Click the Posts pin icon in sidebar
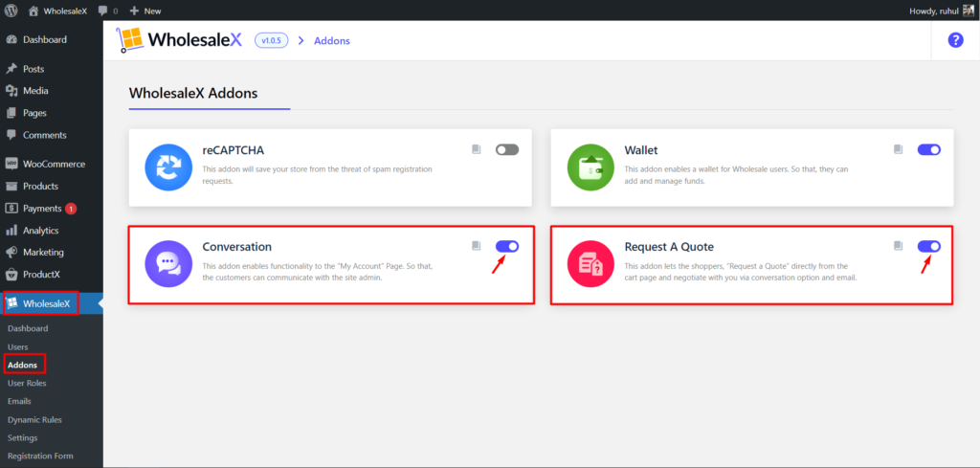The width and height of the screenshot is (980, 468). coord(11,69)
